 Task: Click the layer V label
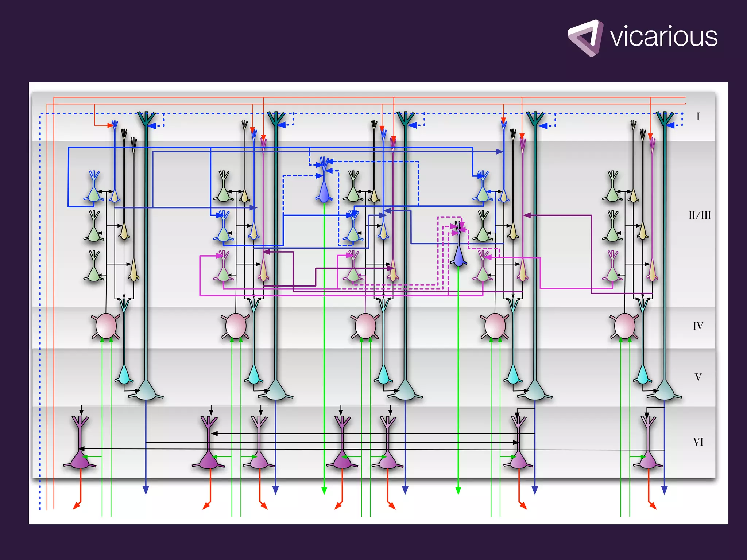tap(698, 377)
